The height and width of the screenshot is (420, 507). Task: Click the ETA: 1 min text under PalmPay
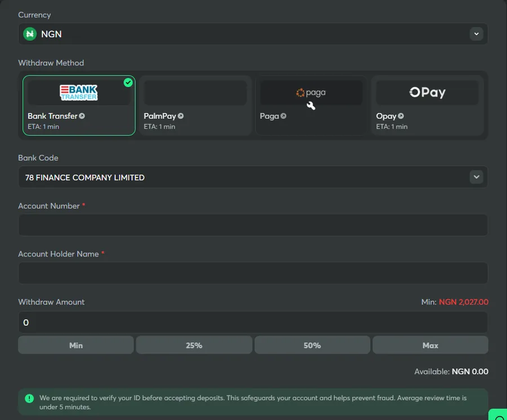[x=159, y=126]
